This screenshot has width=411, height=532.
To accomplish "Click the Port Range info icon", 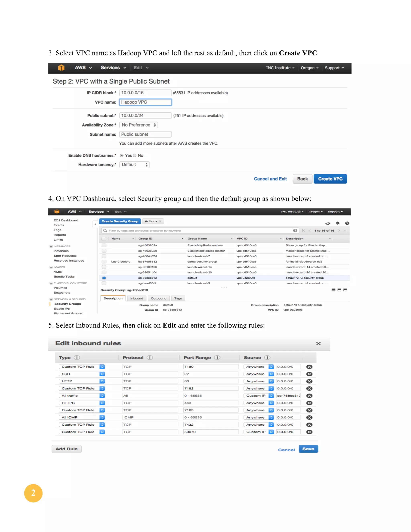I will (x=217, y=358).
